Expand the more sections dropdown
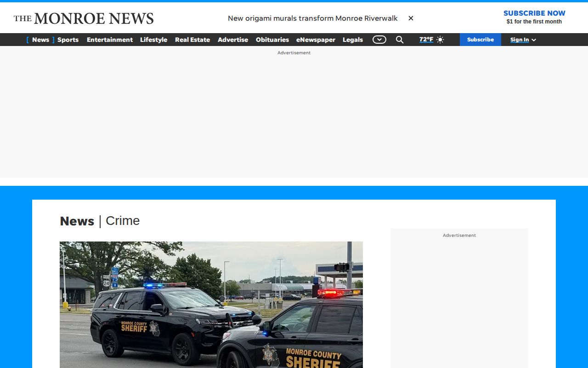The image size is (588, 368). tap(379, 40)
